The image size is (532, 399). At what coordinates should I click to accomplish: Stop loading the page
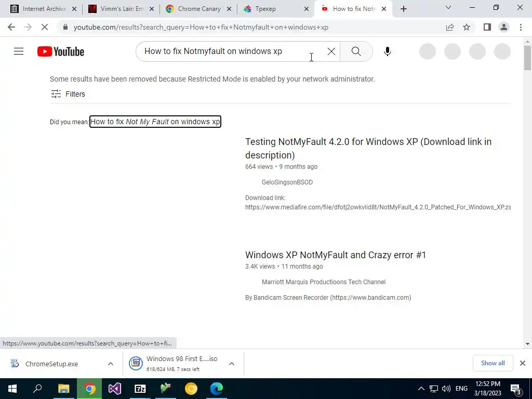(45, 27)
